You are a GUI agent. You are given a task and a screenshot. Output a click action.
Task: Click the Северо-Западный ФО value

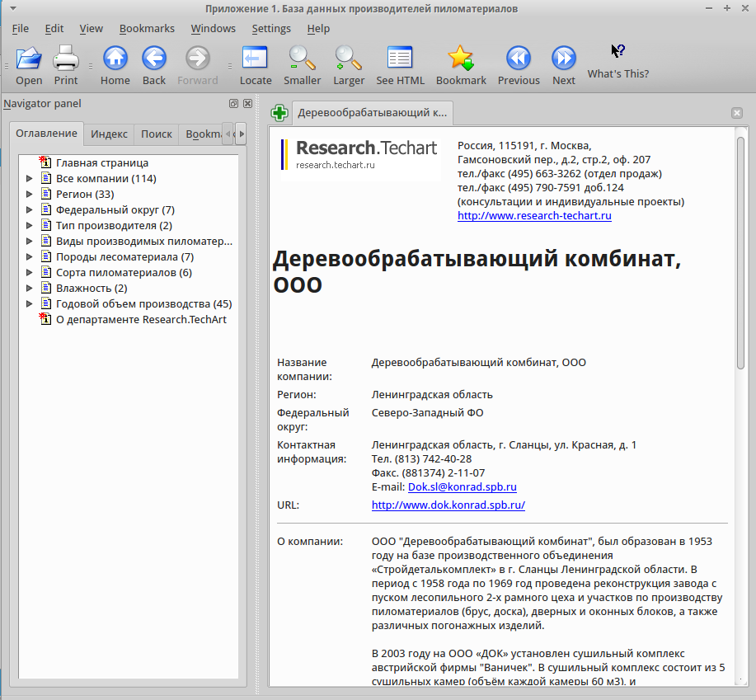pyautogui.click(x=427, y=413)
